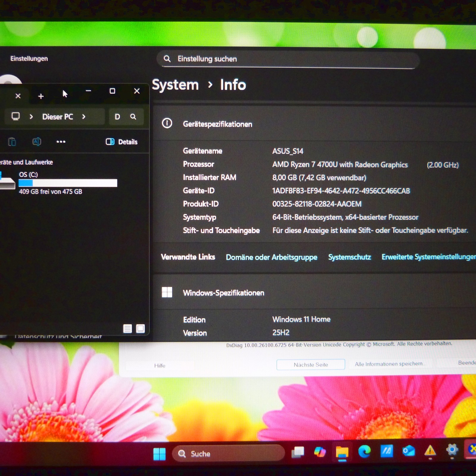The height and width of the screenshot is (476, 476).
Task: Toggle the Details pane in Explorer
Action: click(122, 142)
